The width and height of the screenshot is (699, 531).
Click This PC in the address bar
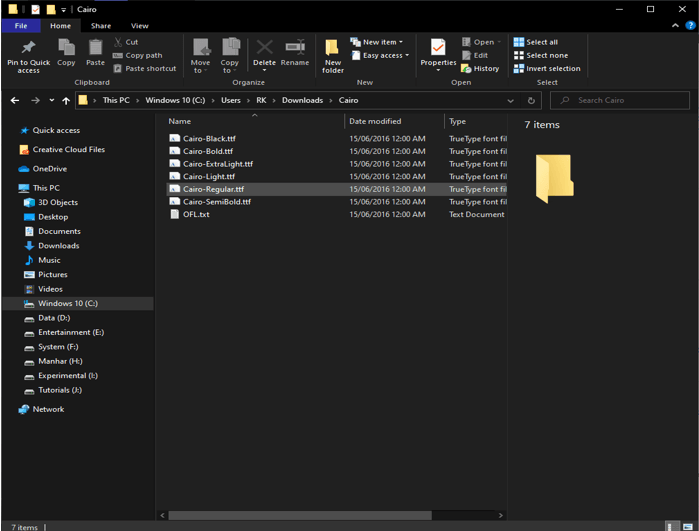coord(116,100)
